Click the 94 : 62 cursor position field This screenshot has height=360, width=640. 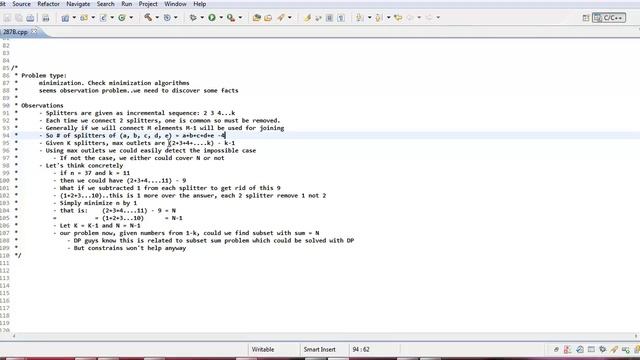pos(361,349)
